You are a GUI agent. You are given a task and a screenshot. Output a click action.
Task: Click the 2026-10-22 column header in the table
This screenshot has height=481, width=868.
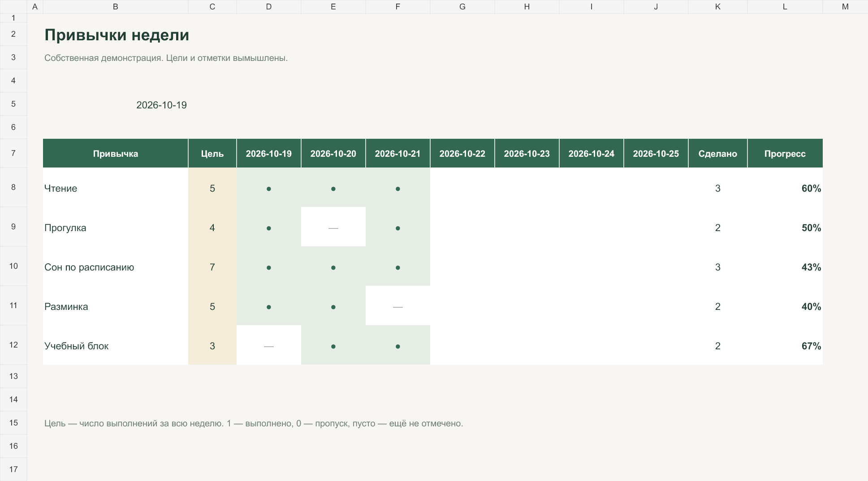tap(462, 154)
